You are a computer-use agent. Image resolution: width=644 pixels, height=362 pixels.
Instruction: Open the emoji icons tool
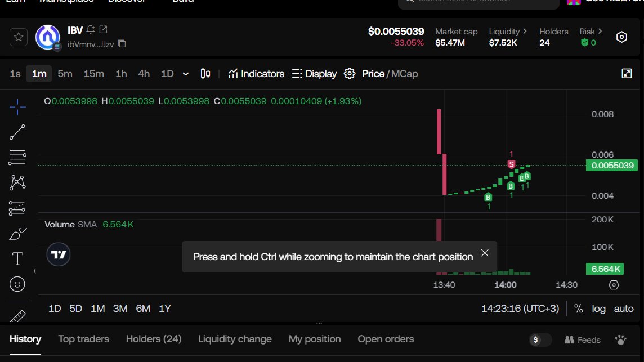pos(17,284)
